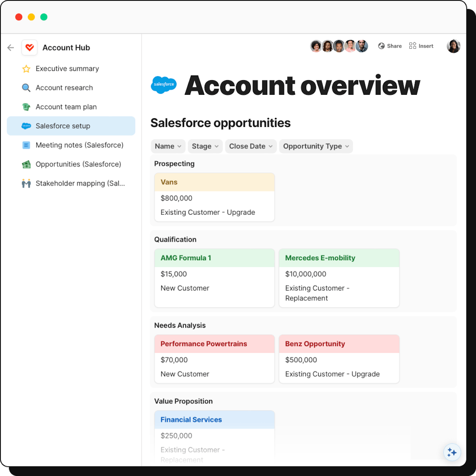
Task: Expand the Name filter dropdown
Action: [168, 146]
